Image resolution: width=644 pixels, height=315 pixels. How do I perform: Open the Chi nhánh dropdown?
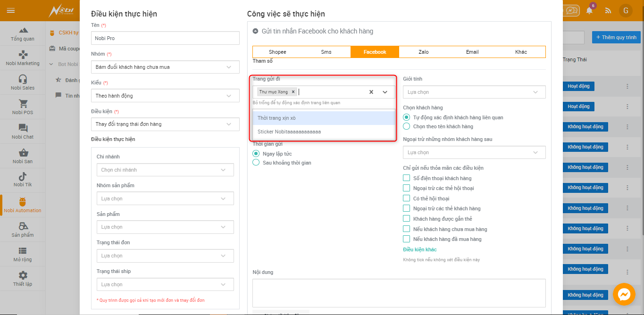pyautogui.click(x=165, y=170)
